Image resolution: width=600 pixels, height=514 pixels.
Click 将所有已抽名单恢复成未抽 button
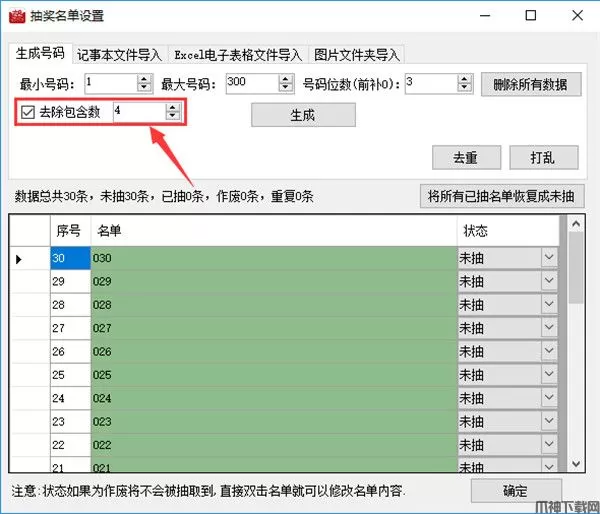(502, 196)
